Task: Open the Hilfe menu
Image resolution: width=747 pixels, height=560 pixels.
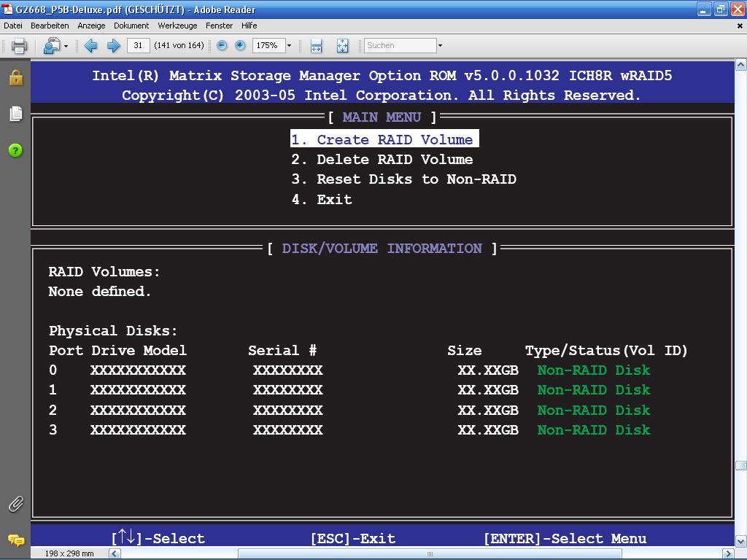Action: pyautogui.click(x=249, y=26)
